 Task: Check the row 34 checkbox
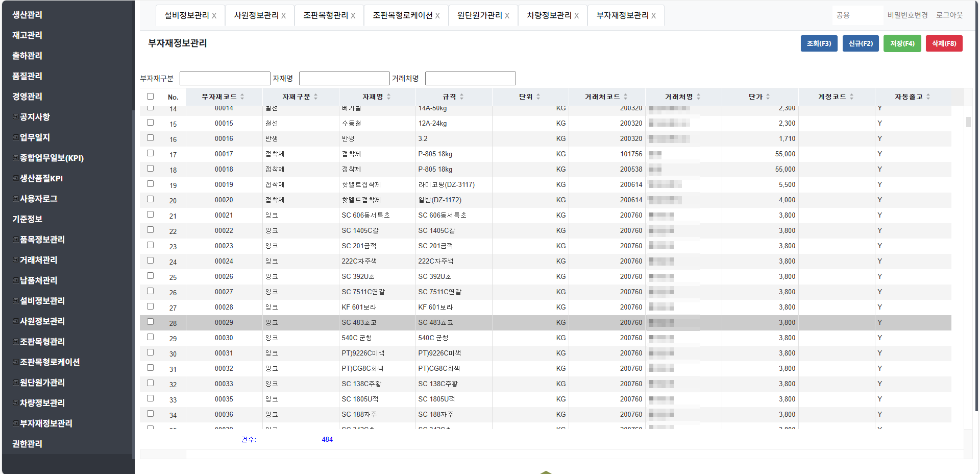(x=150, y=414)
